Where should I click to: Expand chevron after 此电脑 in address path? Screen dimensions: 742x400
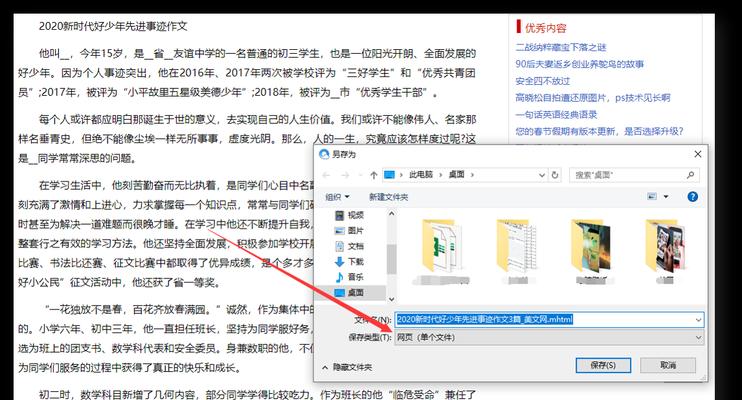(441, 175)
